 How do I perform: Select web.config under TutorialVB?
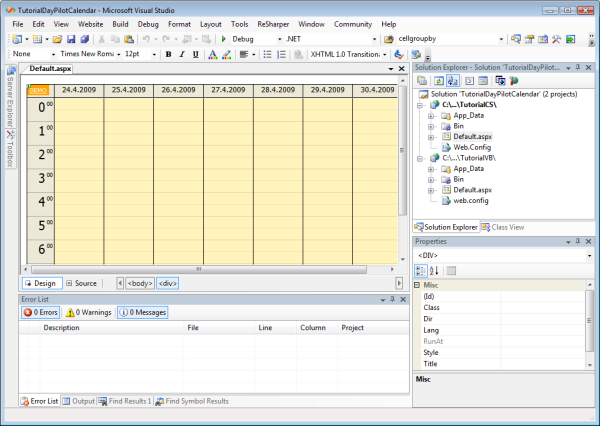pos(471,201)
